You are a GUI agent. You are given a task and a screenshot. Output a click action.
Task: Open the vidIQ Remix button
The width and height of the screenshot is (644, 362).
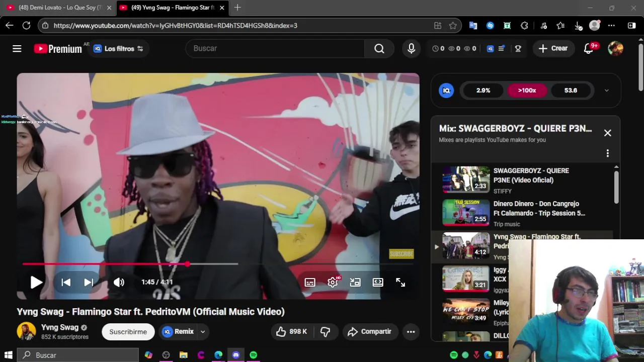(178, 331)
